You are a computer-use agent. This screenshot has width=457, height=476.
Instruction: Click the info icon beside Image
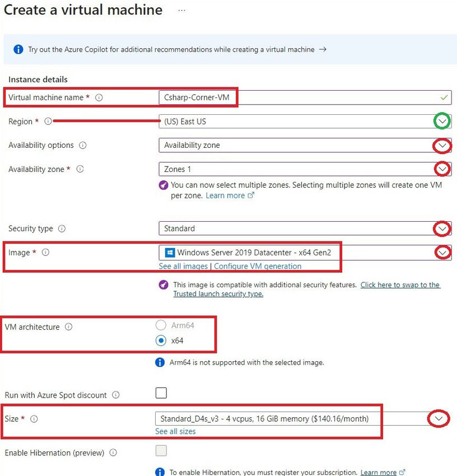(45, 253)
